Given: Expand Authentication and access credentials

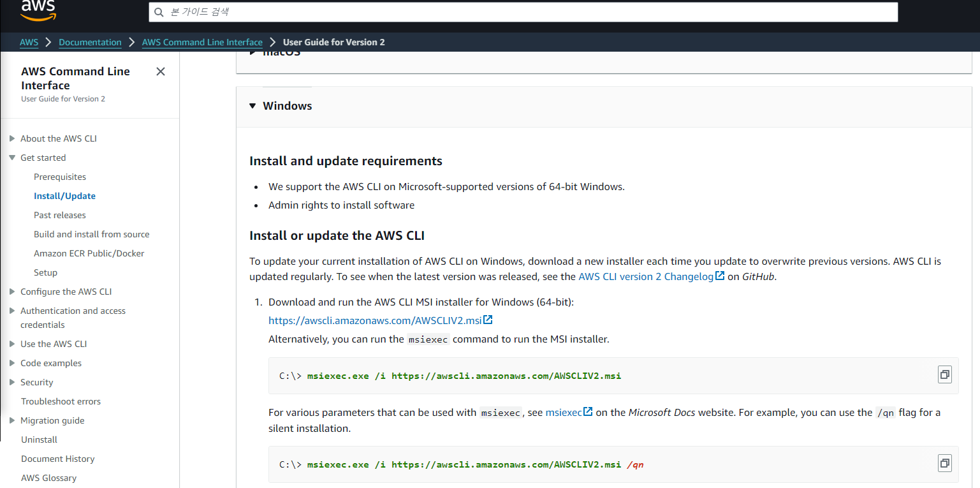Looking at the screenshot, I should tap(11, 311).
